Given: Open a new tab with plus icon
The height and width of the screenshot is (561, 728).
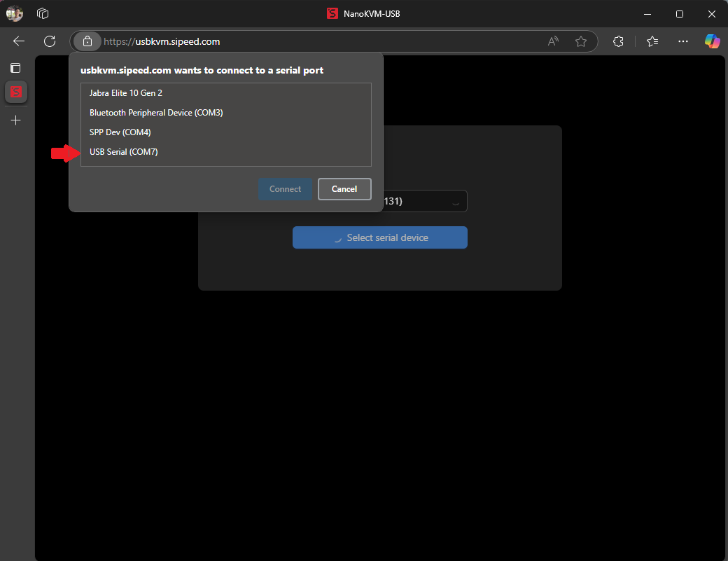Looking at the screenshot, I should click(x=16, y=120).
